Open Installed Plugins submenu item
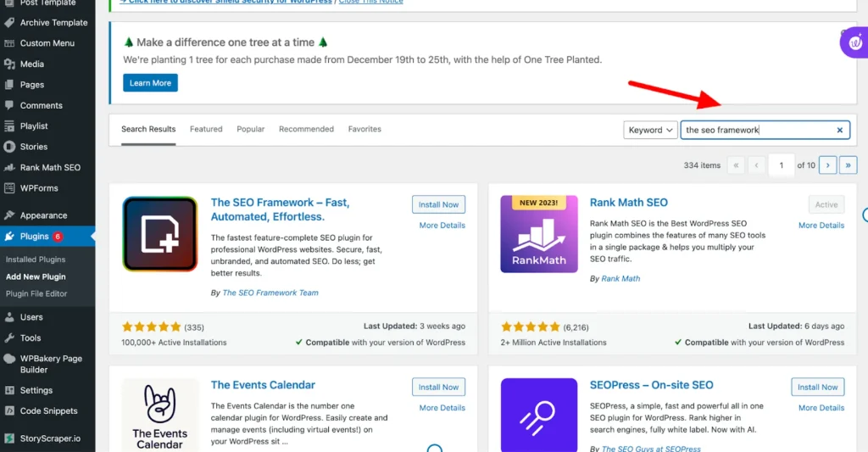 click(x=36, y=259)
